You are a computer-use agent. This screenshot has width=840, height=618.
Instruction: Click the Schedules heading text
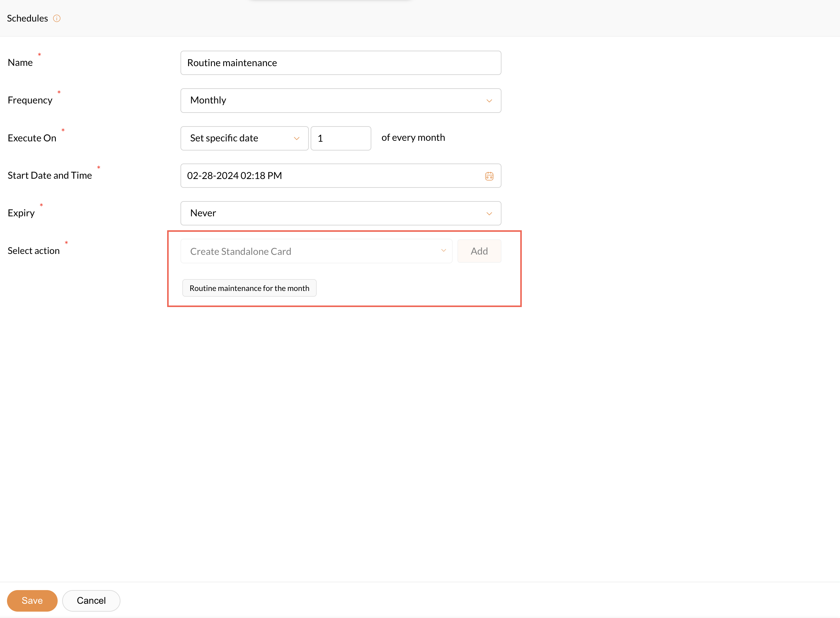[27, 18]
